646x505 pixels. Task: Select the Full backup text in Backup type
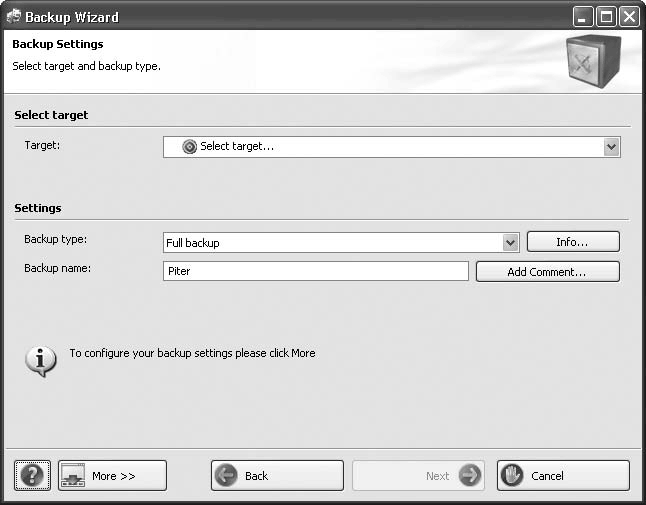coord(193,243)
